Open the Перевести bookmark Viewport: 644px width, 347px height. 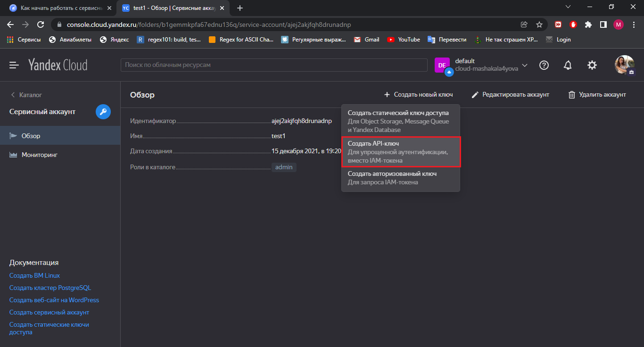click(x=447, y=40)
